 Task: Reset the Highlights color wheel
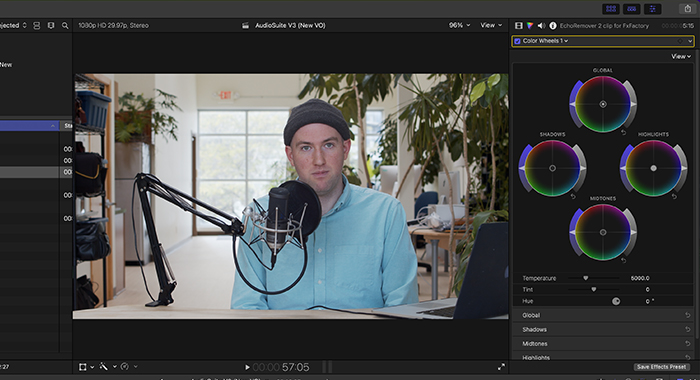(x=674, y=196)
